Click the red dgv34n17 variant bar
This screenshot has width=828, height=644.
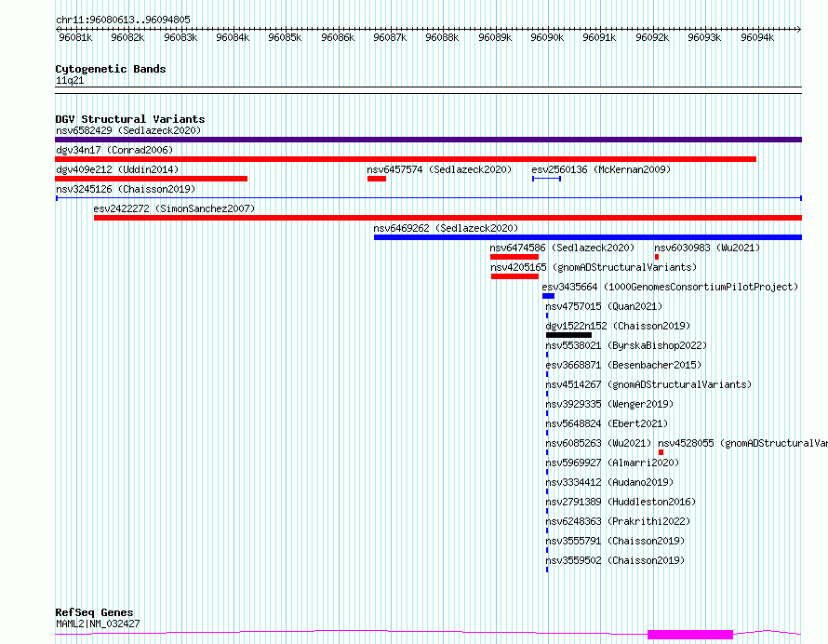click(x=406, y=159)
